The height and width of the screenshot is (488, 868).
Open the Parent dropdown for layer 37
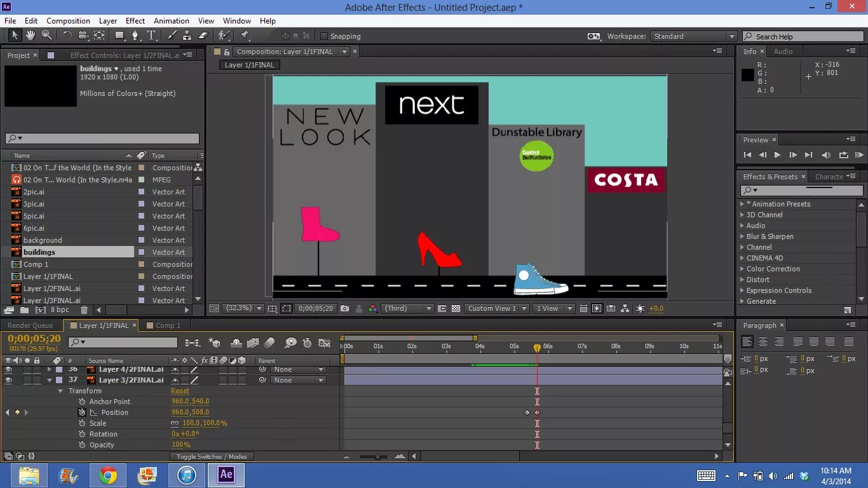pyautogui.click(x=298, y=380)
